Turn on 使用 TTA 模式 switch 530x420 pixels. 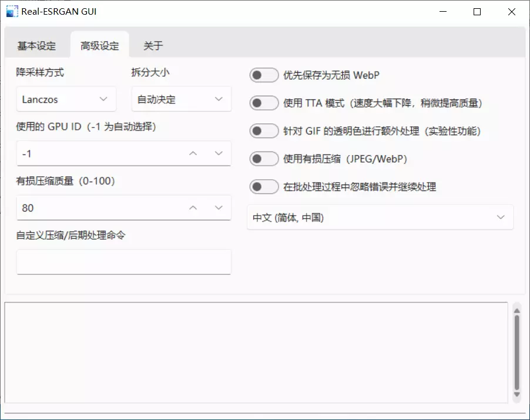[264, 103]
